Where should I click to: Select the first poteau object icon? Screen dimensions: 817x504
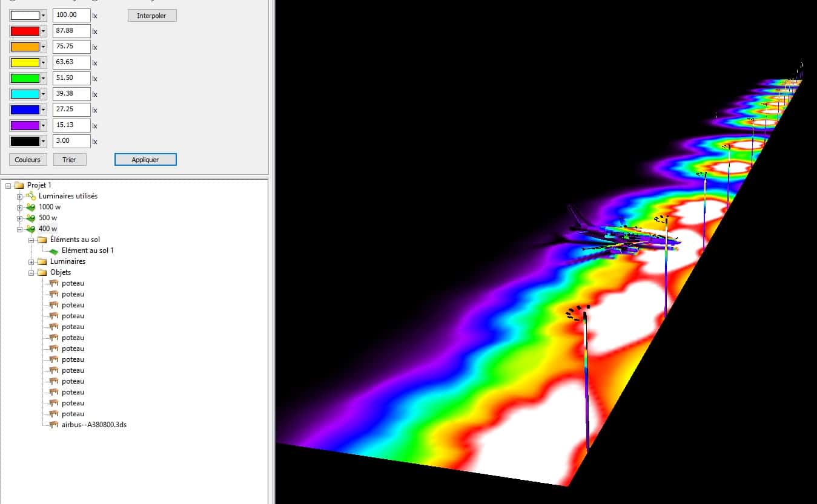[x=54, y=283]
